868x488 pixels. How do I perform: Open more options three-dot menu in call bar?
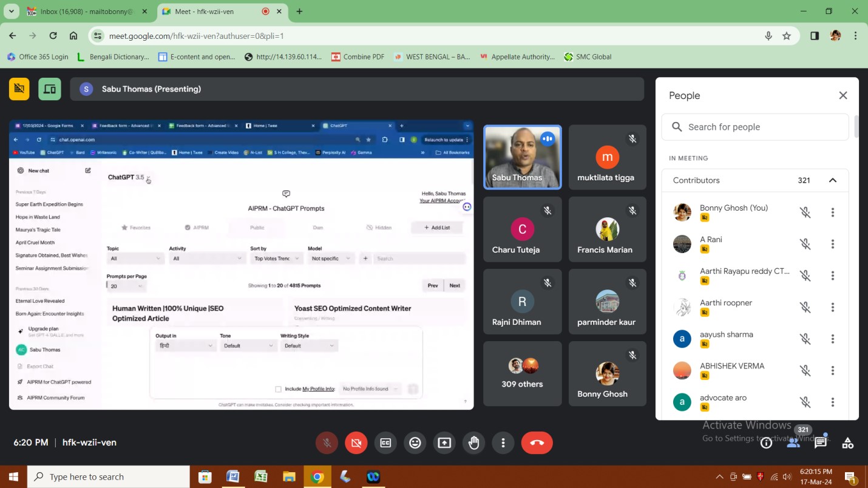click(503, 443)
